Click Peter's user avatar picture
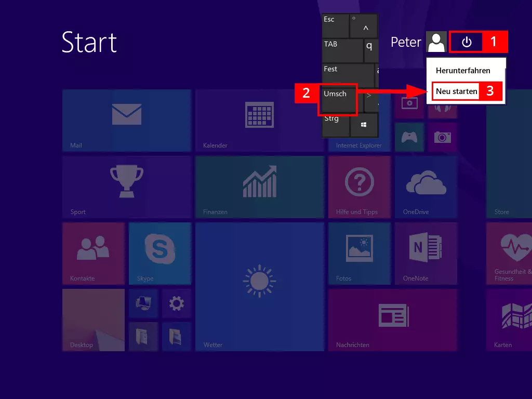Screen dimensions: 532x399 [436, 42]
